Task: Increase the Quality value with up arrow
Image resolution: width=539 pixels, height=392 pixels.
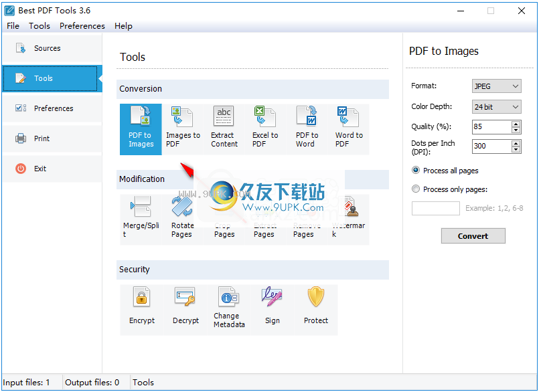Action: coord(516,124)
